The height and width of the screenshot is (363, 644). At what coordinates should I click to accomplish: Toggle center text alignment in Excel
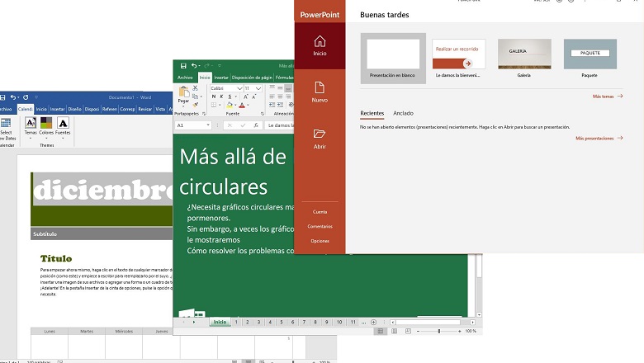(280, 97)
